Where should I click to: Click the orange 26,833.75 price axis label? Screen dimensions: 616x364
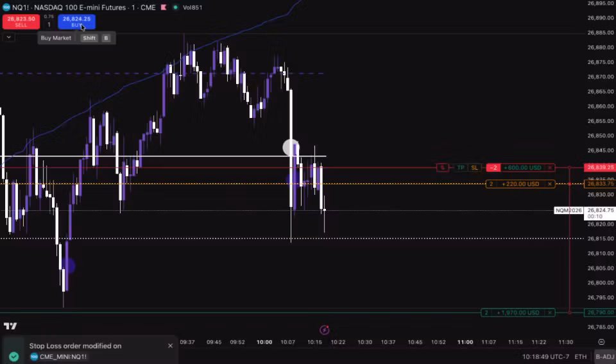(600, 184)
